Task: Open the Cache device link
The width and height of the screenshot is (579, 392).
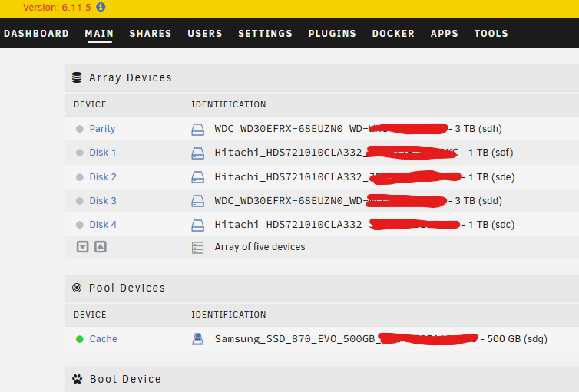Action: [104, 339]
